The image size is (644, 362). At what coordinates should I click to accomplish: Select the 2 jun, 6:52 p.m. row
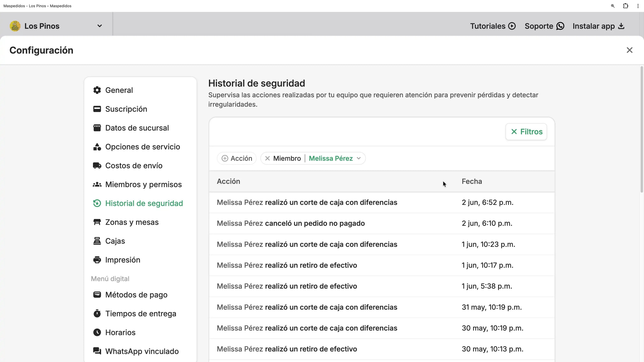point(382,202)
